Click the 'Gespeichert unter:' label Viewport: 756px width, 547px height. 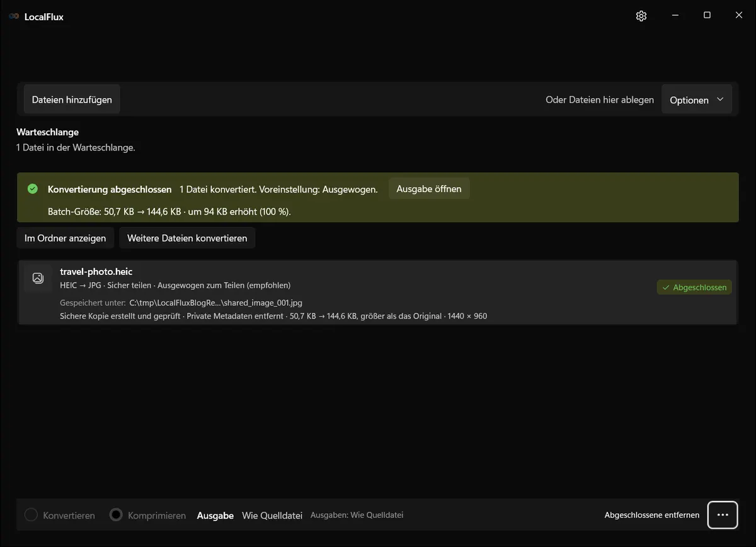tap(92, 303)
